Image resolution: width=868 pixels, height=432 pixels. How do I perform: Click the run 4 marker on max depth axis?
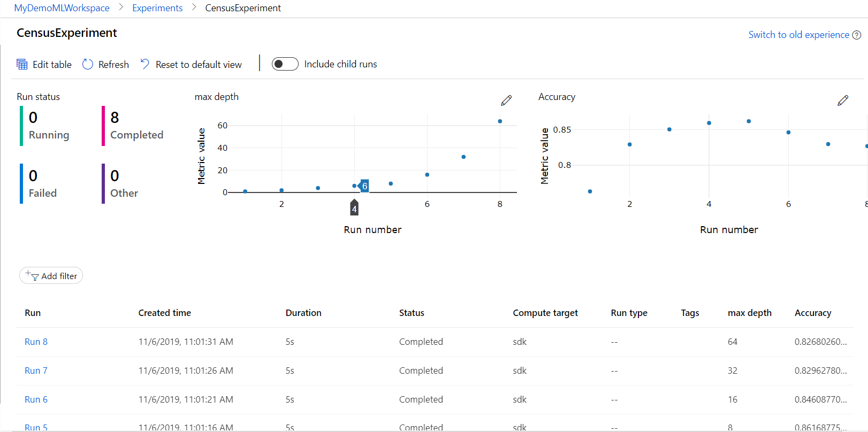coord(354,207)
